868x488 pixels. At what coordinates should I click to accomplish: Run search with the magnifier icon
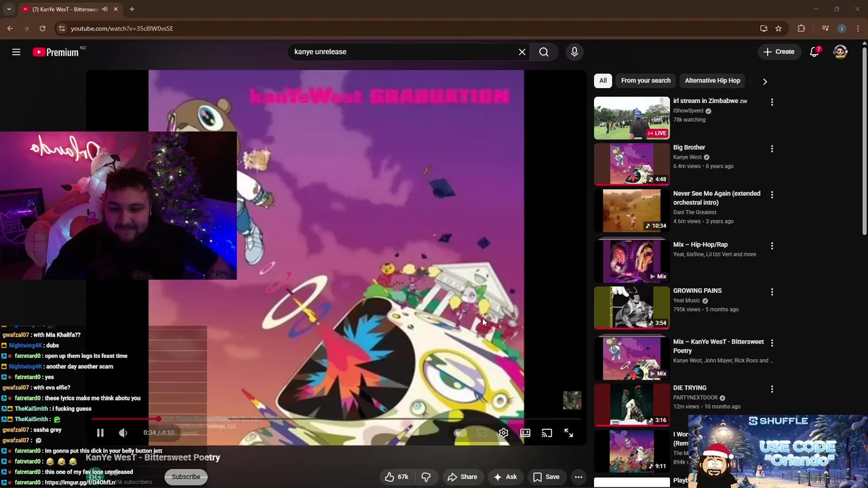544,52
